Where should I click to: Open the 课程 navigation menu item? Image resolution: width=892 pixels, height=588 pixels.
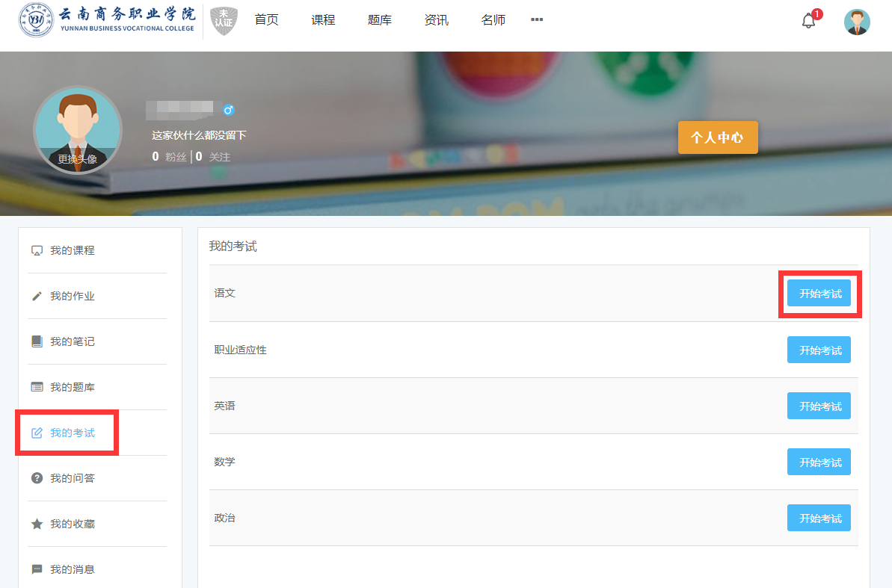pyautogui.click(x=323, y=20)
